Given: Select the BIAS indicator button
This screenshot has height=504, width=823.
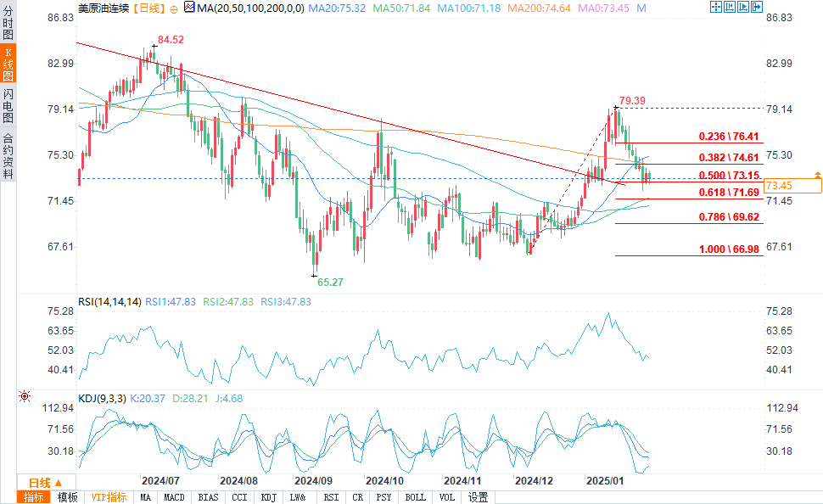Looking at the screenshot, I should tap(208, 497).
